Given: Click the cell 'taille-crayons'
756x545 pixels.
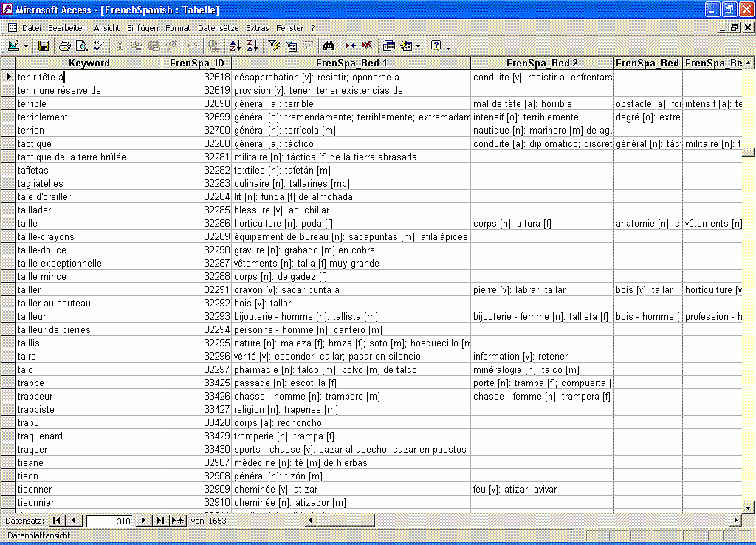Looking at the screenshot, I should pyautogui.click(x=89, y=237).
